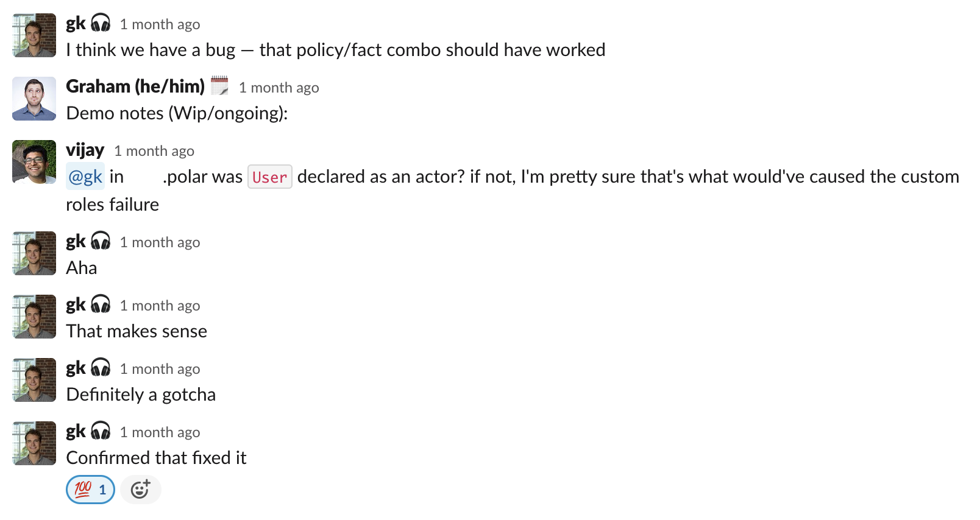Viewport: 980px width, 520px height.
Task: Click the timestamp beside vijay's name
Action: [154, 151]
